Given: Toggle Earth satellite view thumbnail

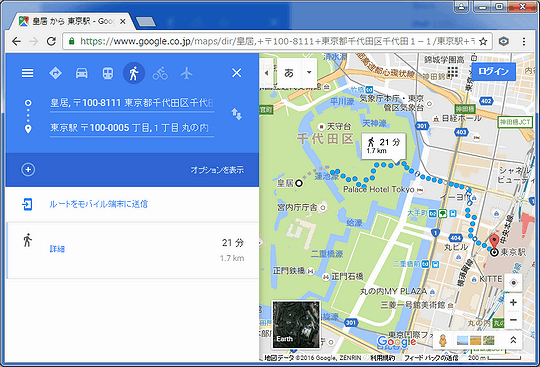Looking at the screenshot, I should coord(296,324).
